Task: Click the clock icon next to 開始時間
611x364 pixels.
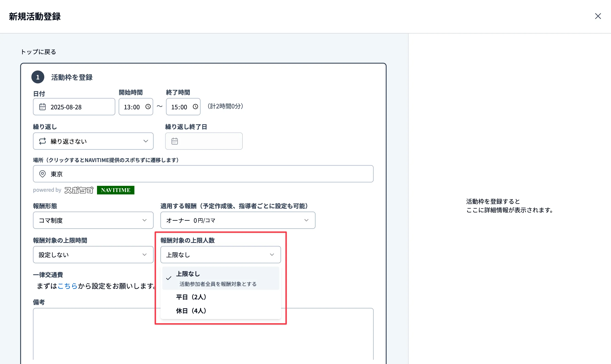Action: [x=148, y=107]
